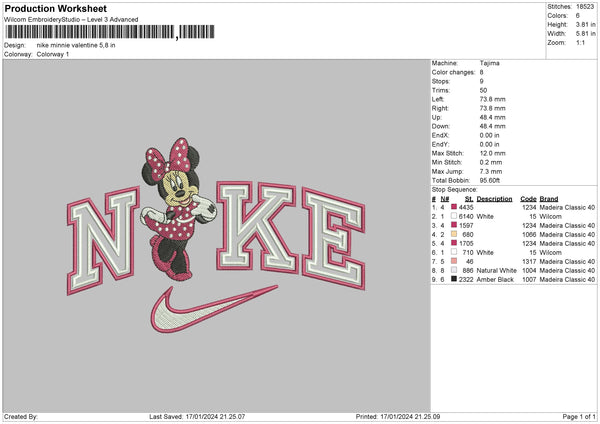
Task: Select the pink swatch in the 1705 row
Action: pos(454,243)
